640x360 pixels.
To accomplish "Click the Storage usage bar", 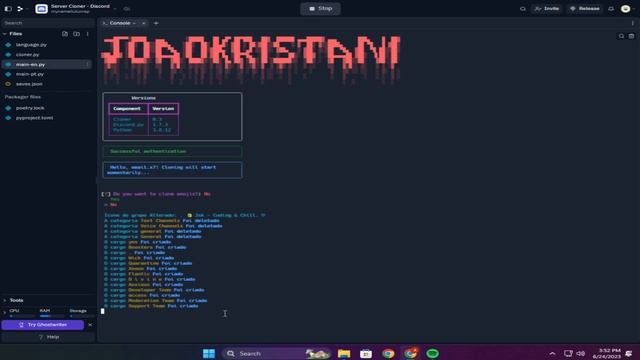I will click(x=82, y=316).
